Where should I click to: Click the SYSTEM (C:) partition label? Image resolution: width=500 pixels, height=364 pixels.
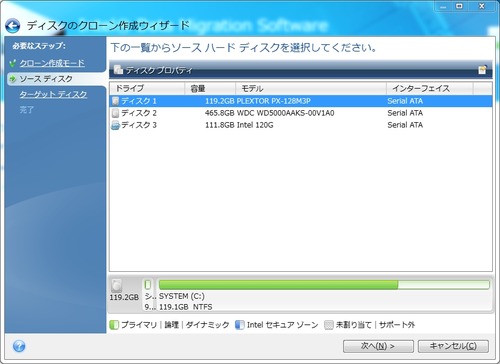coord(182,296)
